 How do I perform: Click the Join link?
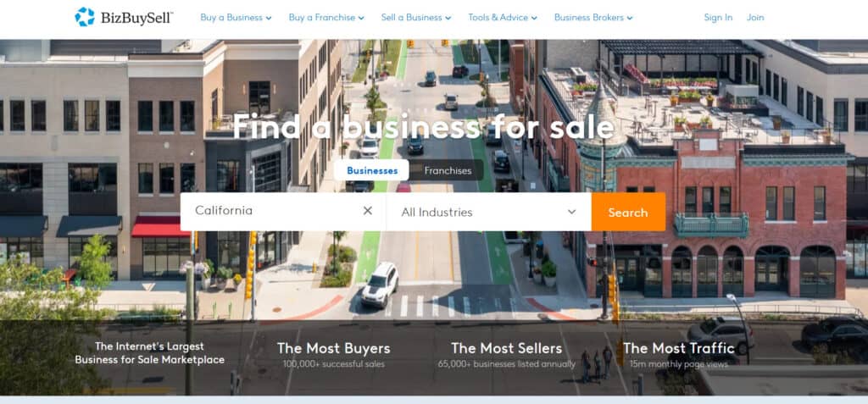point(755,18)
